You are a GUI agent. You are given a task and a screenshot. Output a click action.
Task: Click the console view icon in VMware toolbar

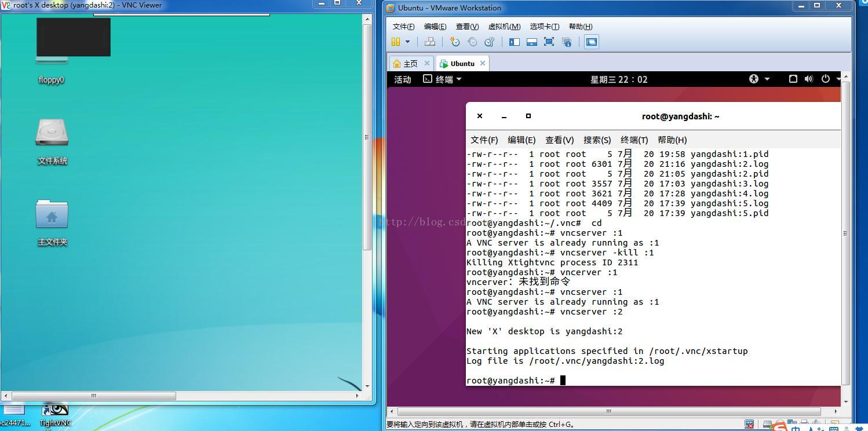pyautogui.click(x=592, y=42)
